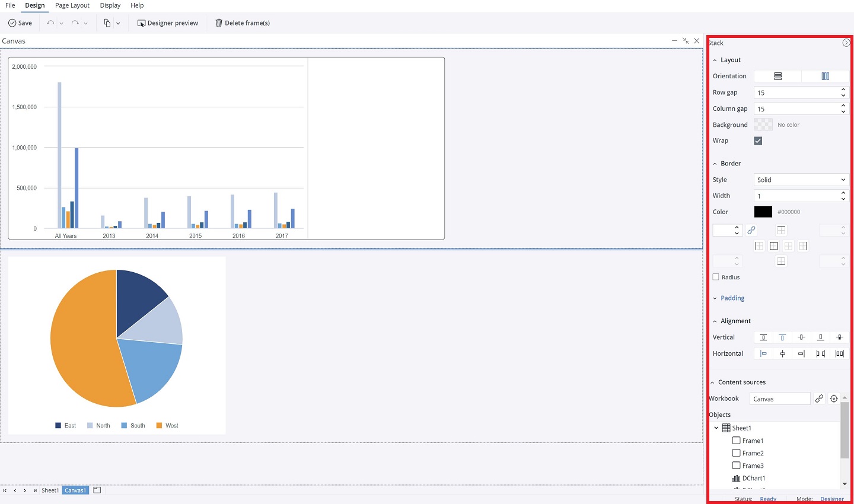Open the border Color swatch
Image resolution: width=854 pixels, height=504 pixels.
763,212
